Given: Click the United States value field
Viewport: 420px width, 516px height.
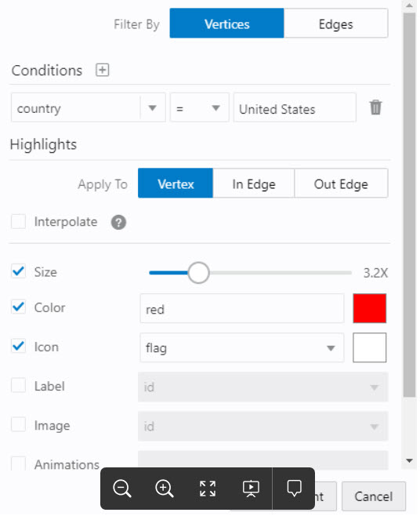Looking at the screenshot, I should 295,107.
